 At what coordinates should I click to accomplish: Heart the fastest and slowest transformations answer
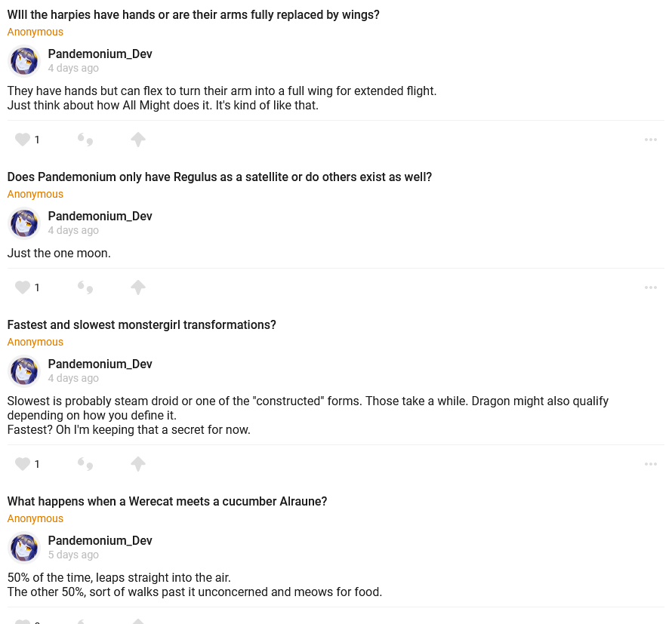click(23, 464)
